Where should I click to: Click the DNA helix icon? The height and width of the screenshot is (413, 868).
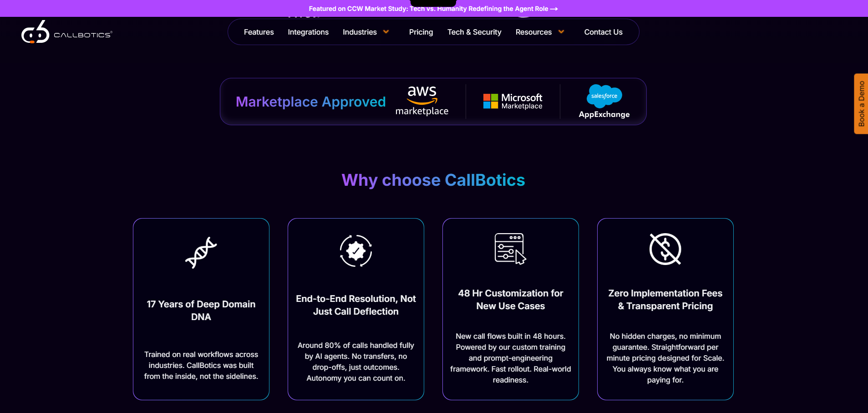coord(201,252)
